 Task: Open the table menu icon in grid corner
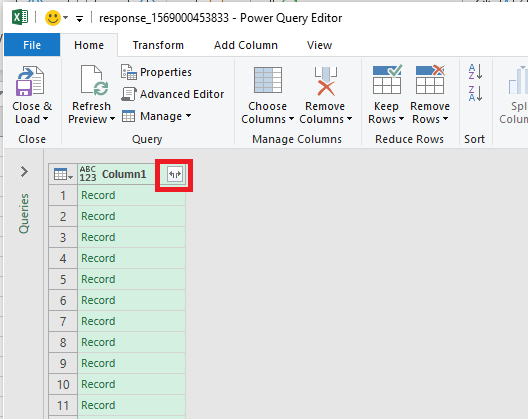click(x=63, y=174)
